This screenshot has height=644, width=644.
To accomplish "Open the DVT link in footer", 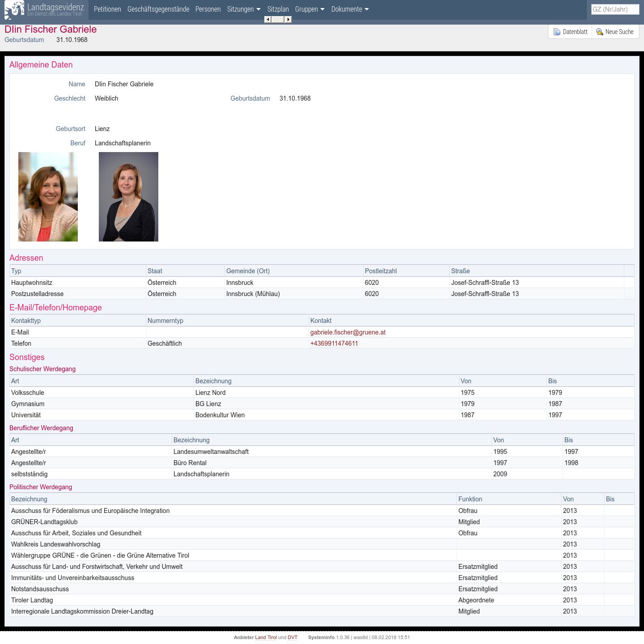I will (292, 637).
